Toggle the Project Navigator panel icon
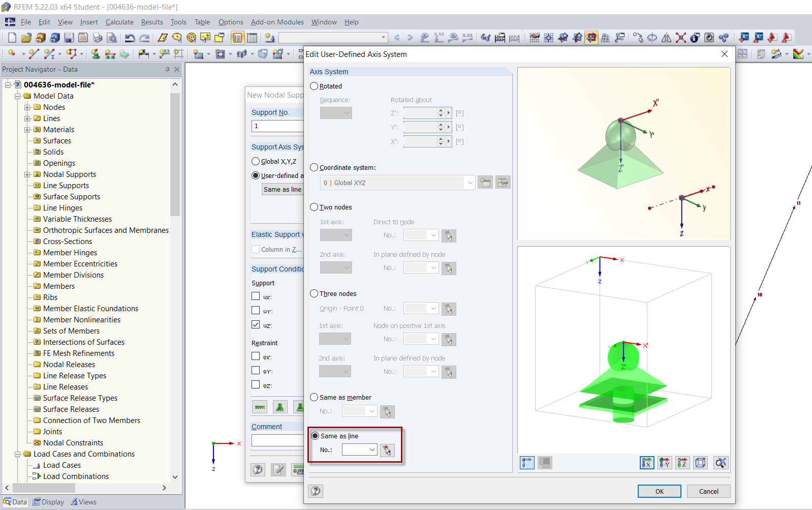Viewport: 812px width, 510px height. [238, 38]
